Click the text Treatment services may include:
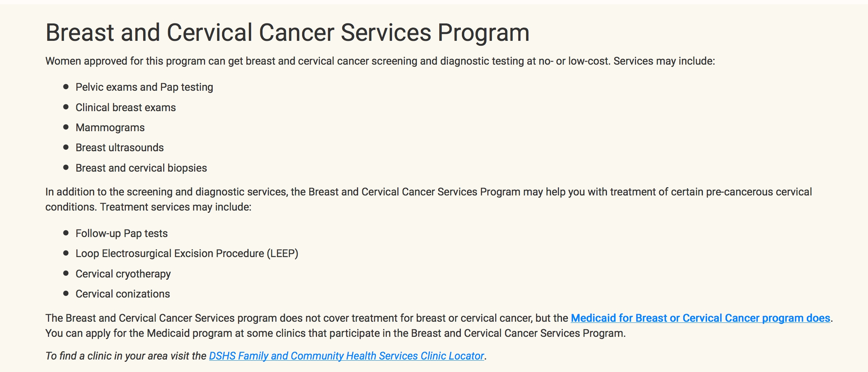 [x=176, y=207]
